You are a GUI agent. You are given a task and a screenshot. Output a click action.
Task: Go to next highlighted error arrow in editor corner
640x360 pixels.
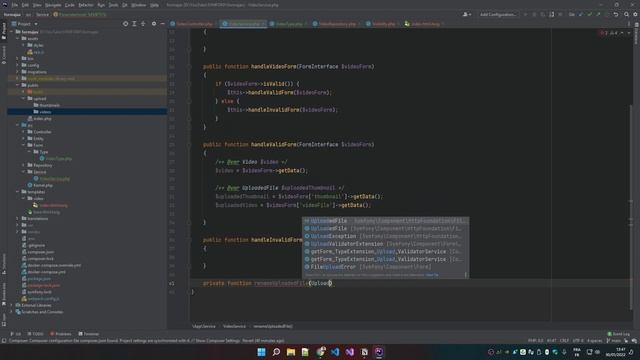pyautogui.click(x=629, y=33)
